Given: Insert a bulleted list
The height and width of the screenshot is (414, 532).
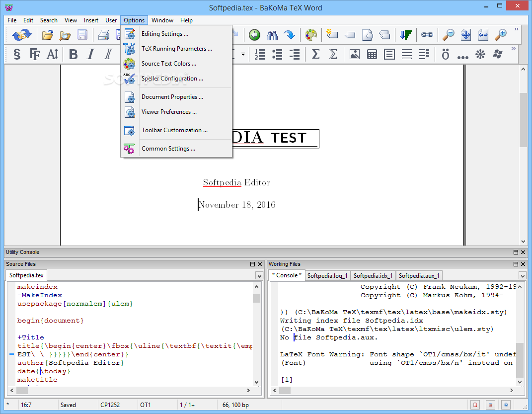Looking at the screenshot, I should 277,54.
